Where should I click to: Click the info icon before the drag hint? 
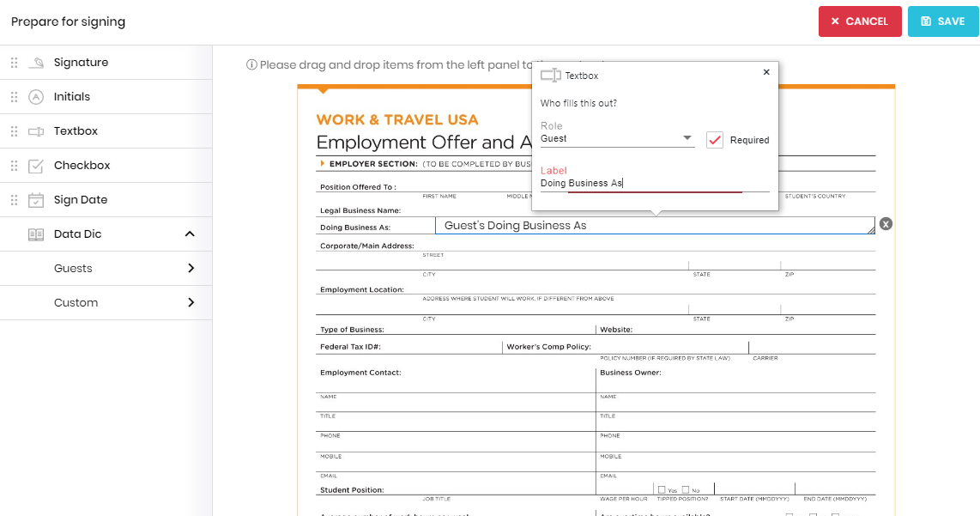251,64
